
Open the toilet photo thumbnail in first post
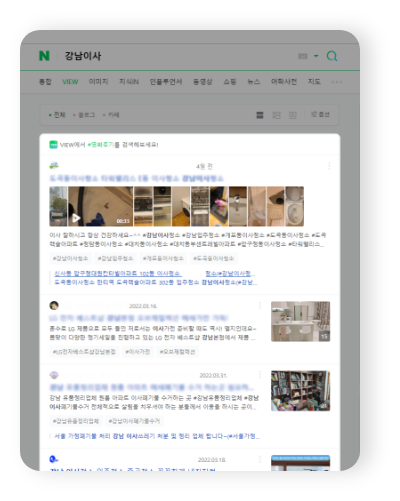[x=295, y=206]
